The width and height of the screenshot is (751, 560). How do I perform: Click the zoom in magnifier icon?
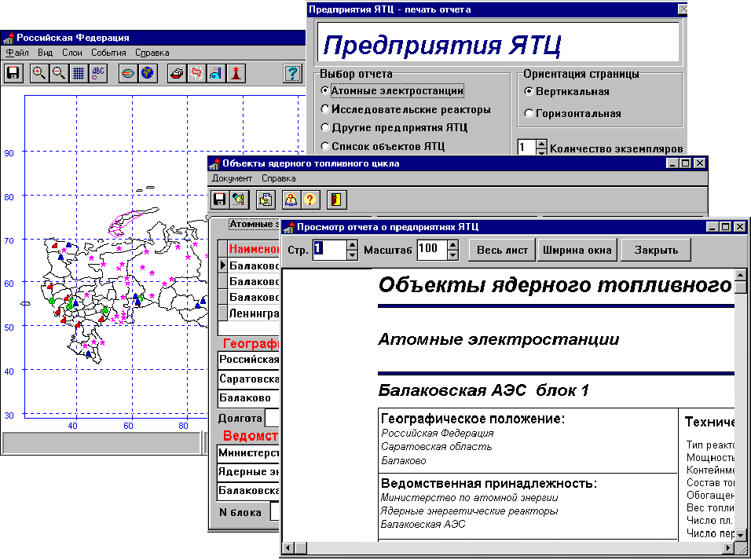pyautogui.click(x=38, y=74)
